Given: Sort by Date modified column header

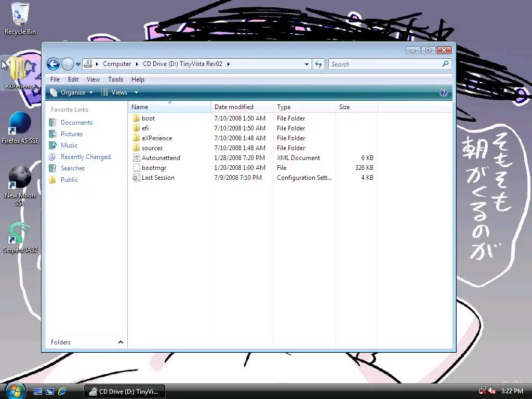Looking at the screenshot, I should [x=242, y=107].
